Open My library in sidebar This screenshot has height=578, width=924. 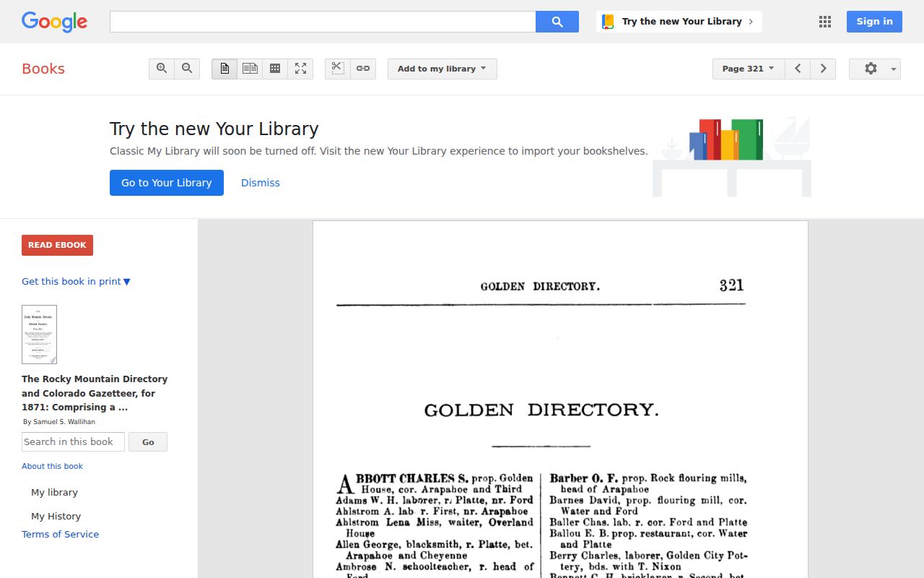point(54,492)
